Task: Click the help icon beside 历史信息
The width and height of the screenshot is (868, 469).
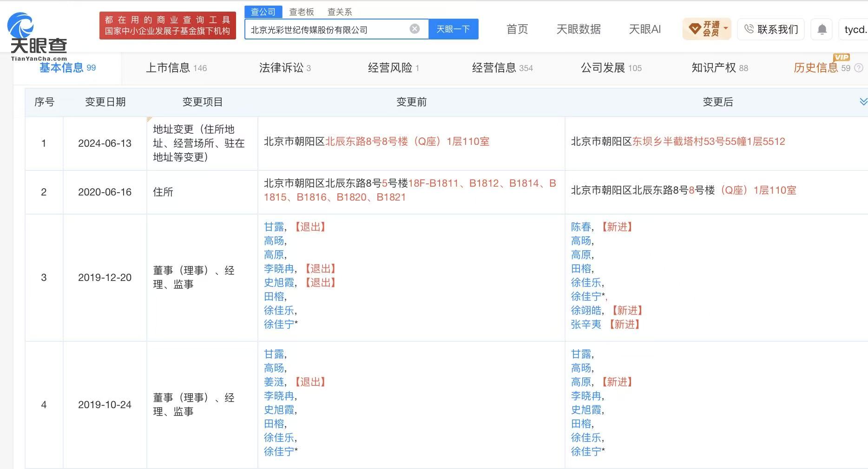Action: [859, 68]
